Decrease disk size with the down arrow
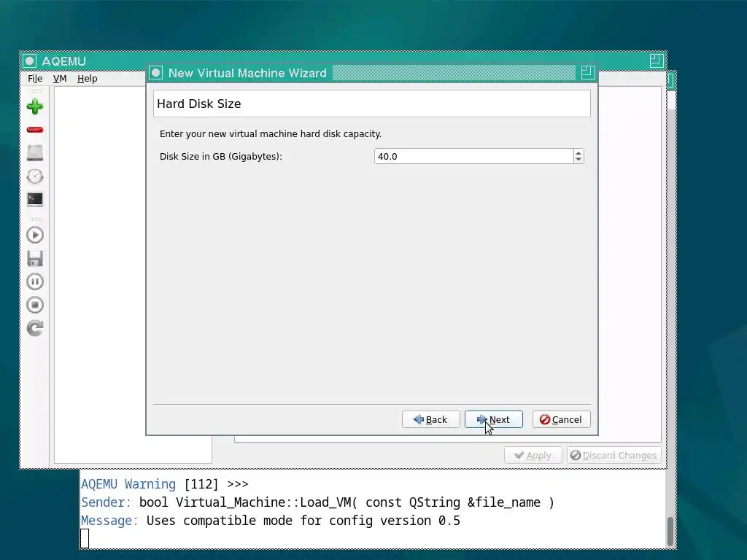The height and width of the screenshot is (560, 747). (578, 160)
